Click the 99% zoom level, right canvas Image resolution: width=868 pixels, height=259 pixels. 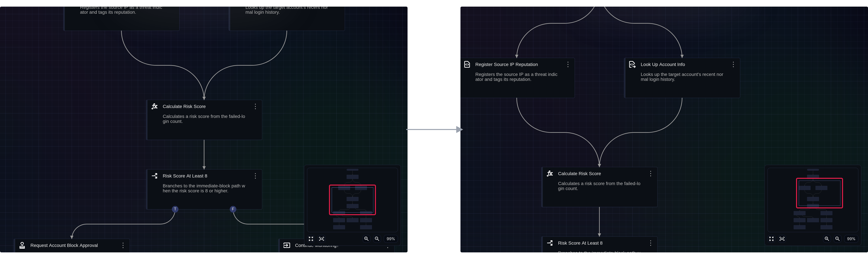(x=851, y=239)
